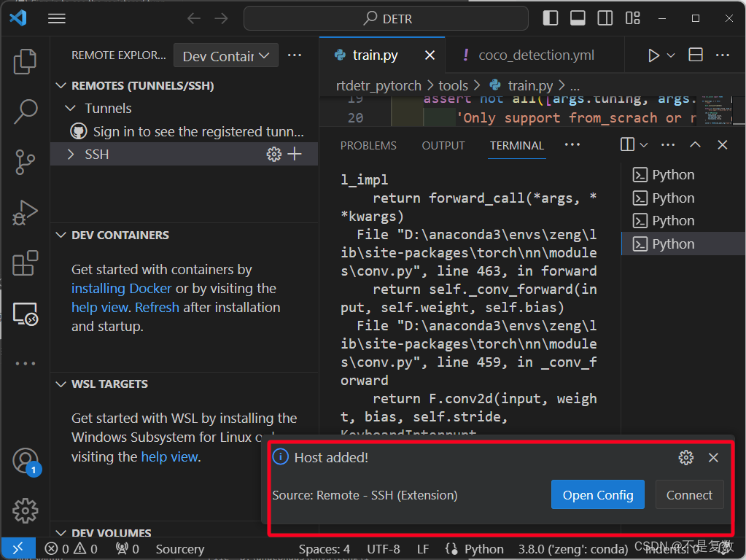The image size is (746, 560).
Task: Click Open Config in Host added notification
Action: point(597,494)
